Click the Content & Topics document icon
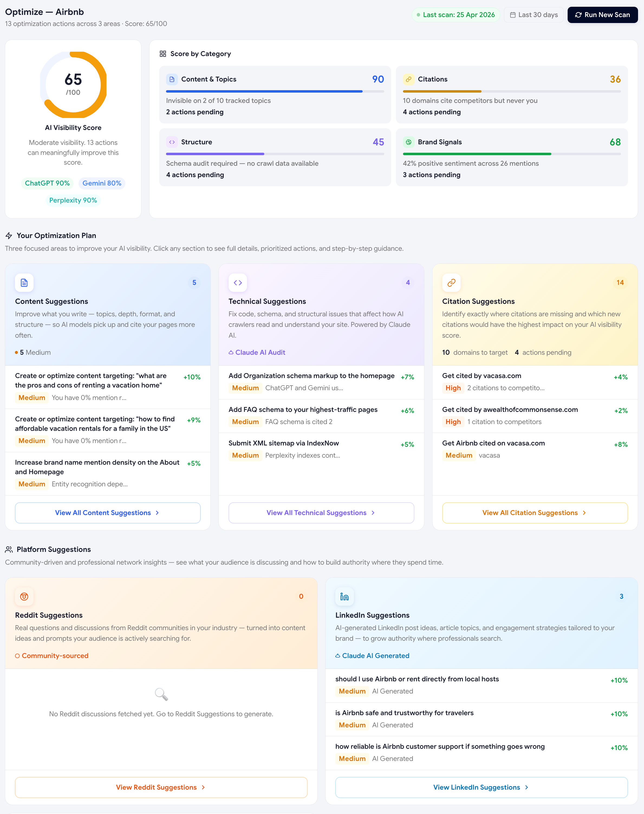The height and width of the screenshot is (814, 644). point(172,79)
